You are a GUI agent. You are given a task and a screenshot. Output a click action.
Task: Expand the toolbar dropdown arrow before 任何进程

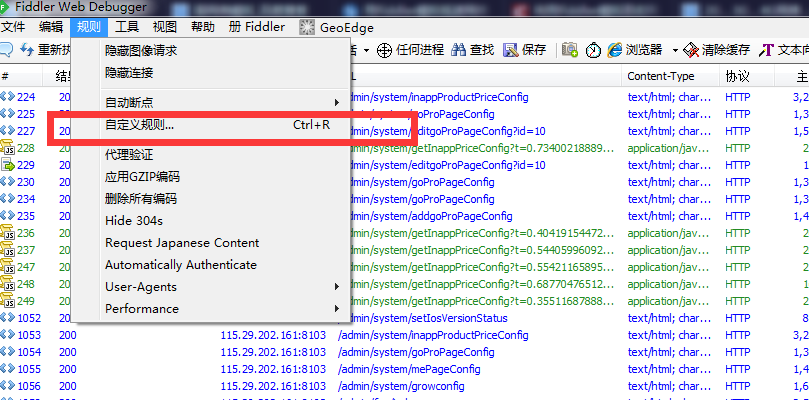366,51
